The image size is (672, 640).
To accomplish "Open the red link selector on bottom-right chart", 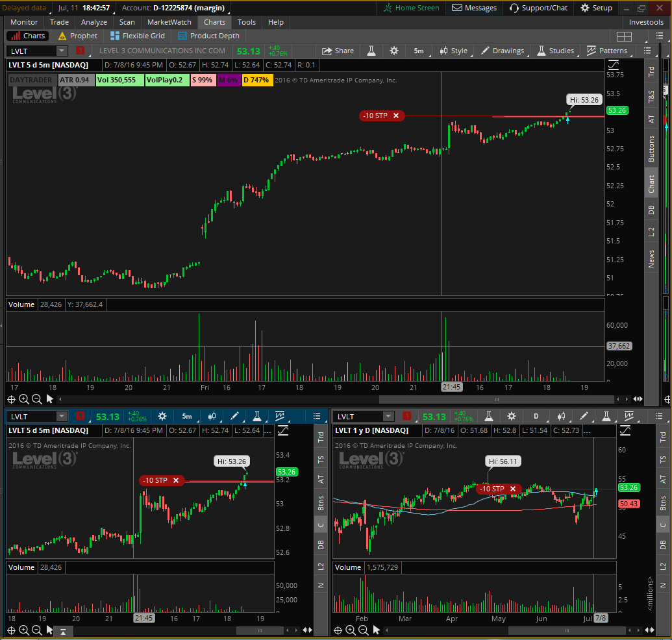I will click(x=406, y=416).
